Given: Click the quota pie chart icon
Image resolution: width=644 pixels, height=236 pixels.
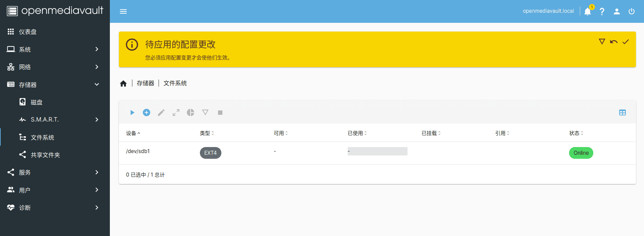Looking at the screenshot, I should (190, 112).
